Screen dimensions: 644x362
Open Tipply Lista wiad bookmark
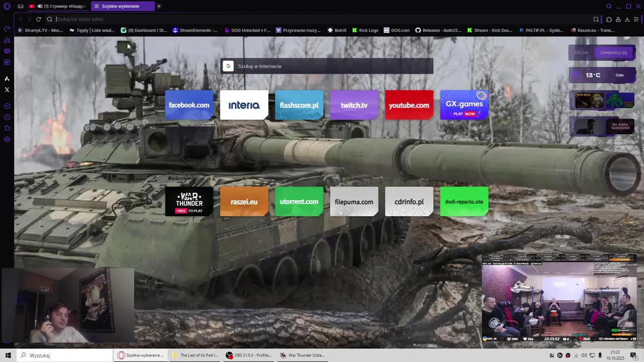tap(92, 30)
